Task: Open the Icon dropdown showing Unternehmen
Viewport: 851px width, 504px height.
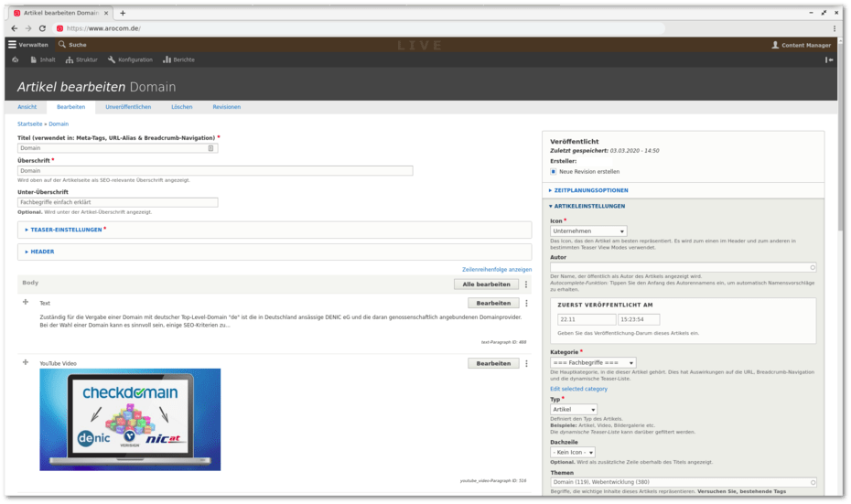Action: [x=588, y=231]
